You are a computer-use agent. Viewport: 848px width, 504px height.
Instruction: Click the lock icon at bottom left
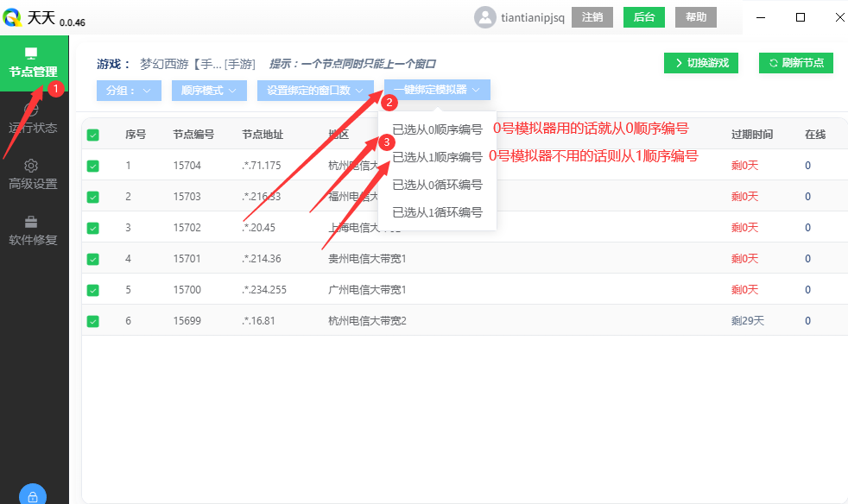(32, 495)
